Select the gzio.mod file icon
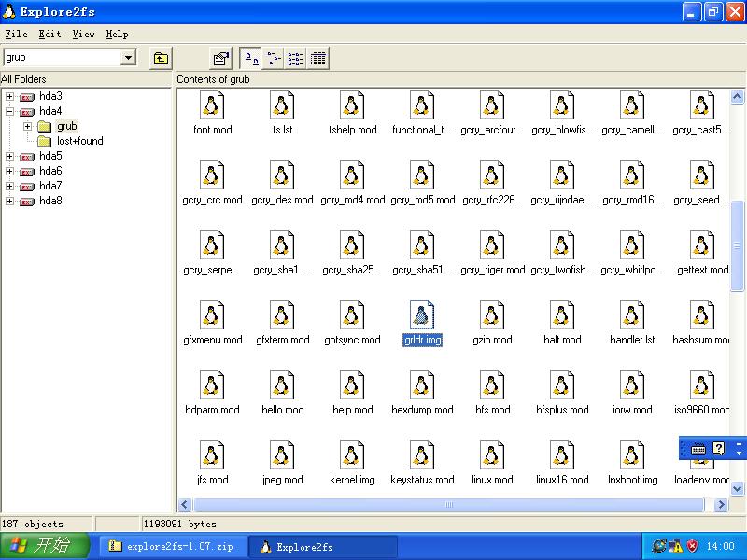This screenshot has height=560, width=747. point(492,315)
